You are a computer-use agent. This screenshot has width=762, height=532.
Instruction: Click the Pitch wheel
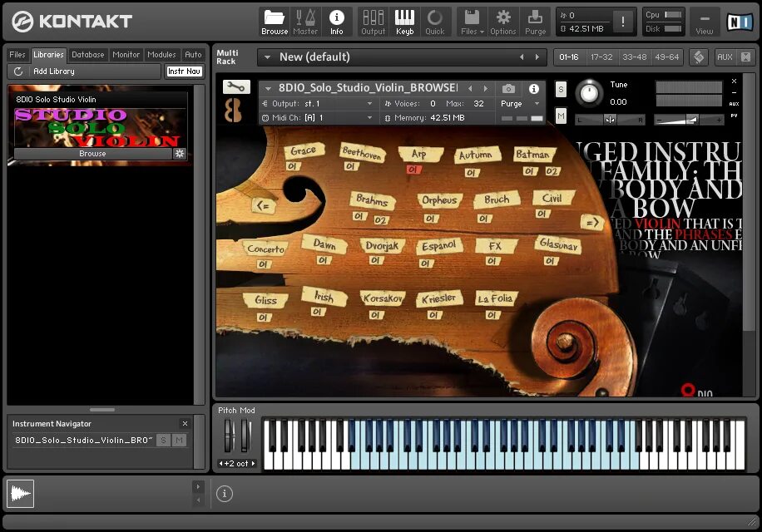pos(230,435)
